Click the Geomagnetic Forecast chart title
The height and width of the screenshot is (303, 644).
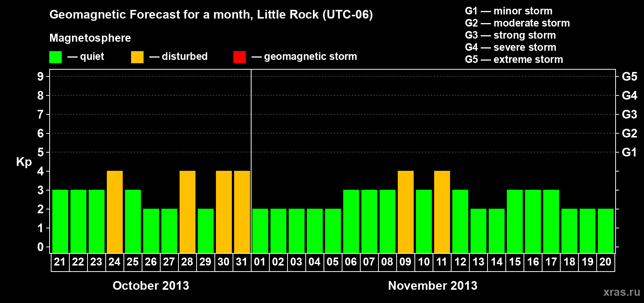[x=211, y=15]
